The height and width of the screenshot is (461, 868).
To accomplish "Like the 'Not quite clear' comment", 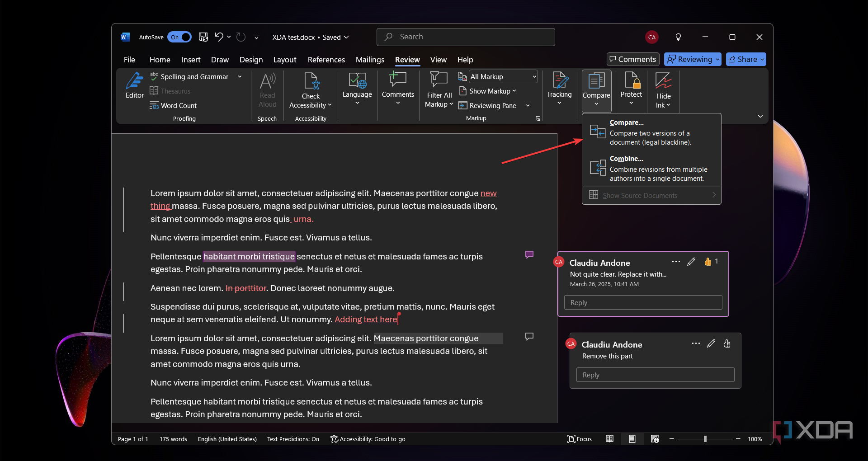I will [x=708, y=262].
